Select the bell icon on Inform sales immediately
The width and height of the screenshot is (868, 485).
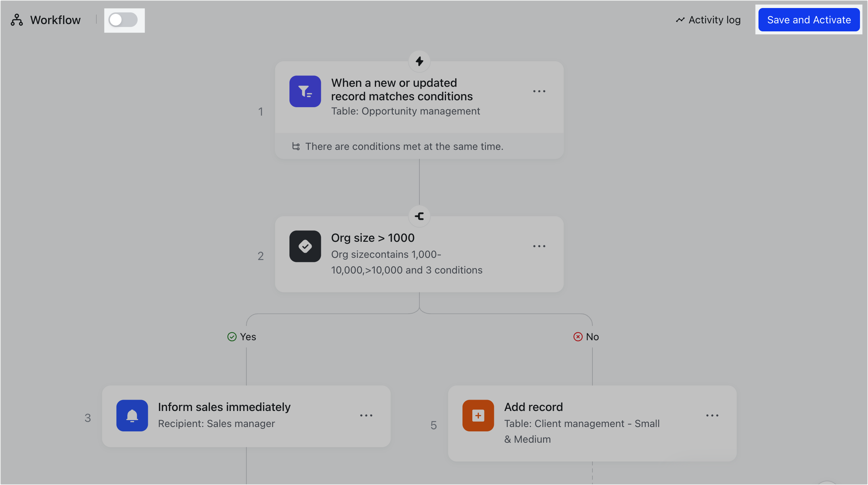(x=132, y=415)
